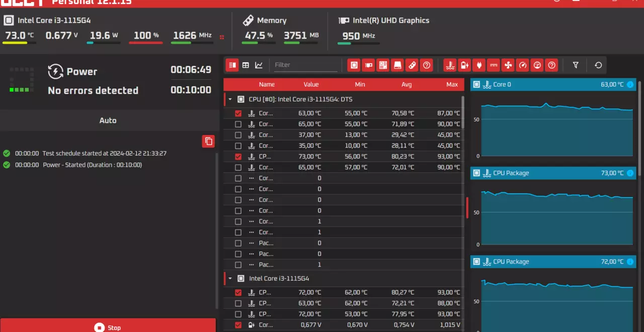This screenshot has height=332, width=644.
Task: Collapse the Intel Core i3-1115G4 sensor group
Action: (230, 278)
